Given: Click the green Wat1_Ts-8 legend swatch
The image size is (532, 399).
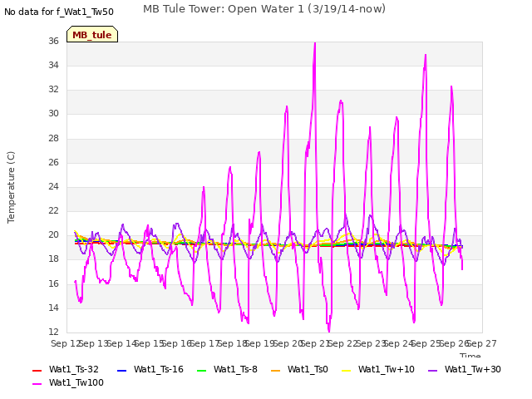Looking at the screenshot, I should (201, 371).
